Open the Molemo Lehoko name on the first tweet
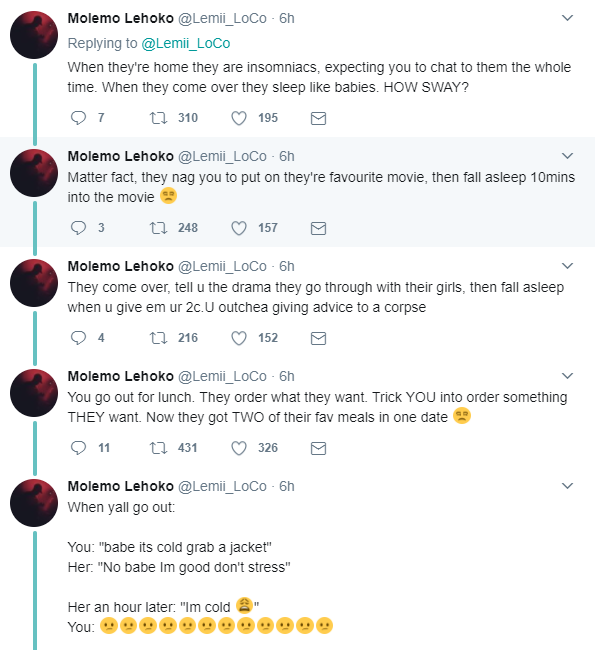Viewport: 595px width, 650px height. pos(121,18)
